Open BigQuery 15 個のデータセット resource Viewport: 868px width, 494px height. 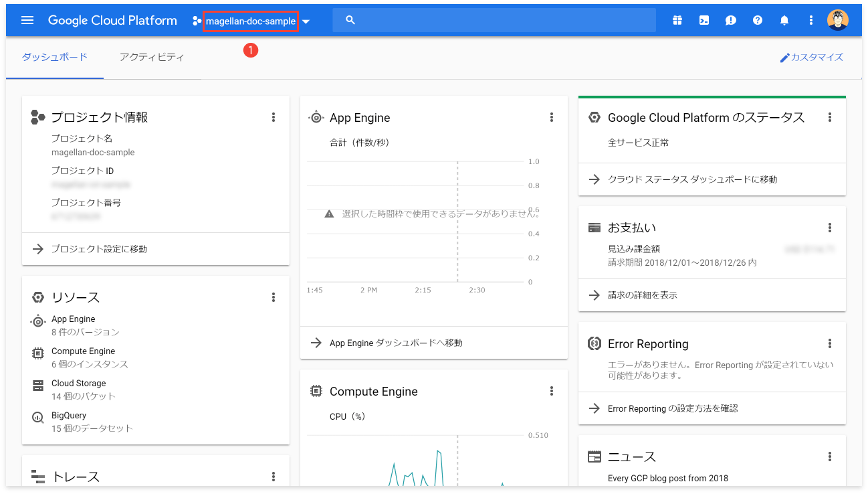tap(156, 422)
